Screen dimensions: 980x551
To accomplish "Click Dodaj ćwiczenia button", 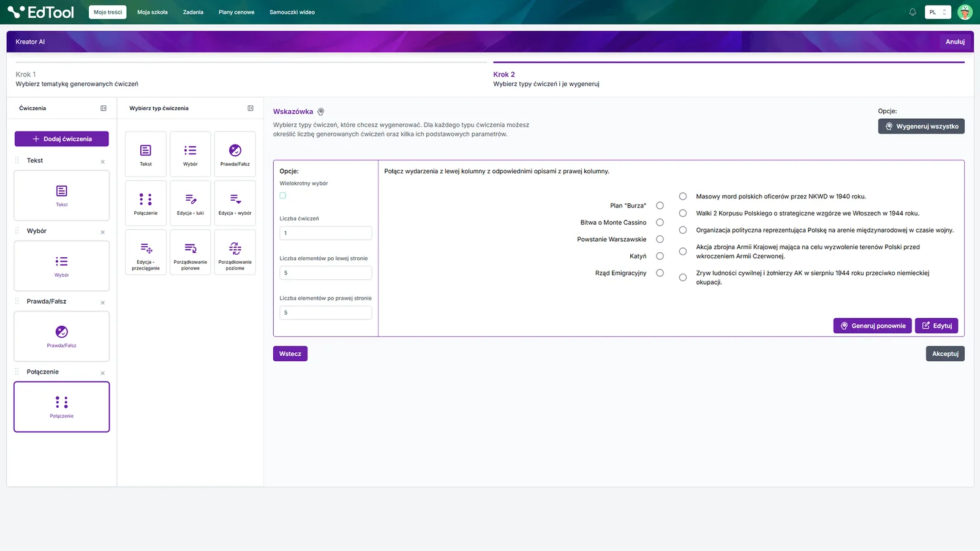I will (x=62, y=139).
